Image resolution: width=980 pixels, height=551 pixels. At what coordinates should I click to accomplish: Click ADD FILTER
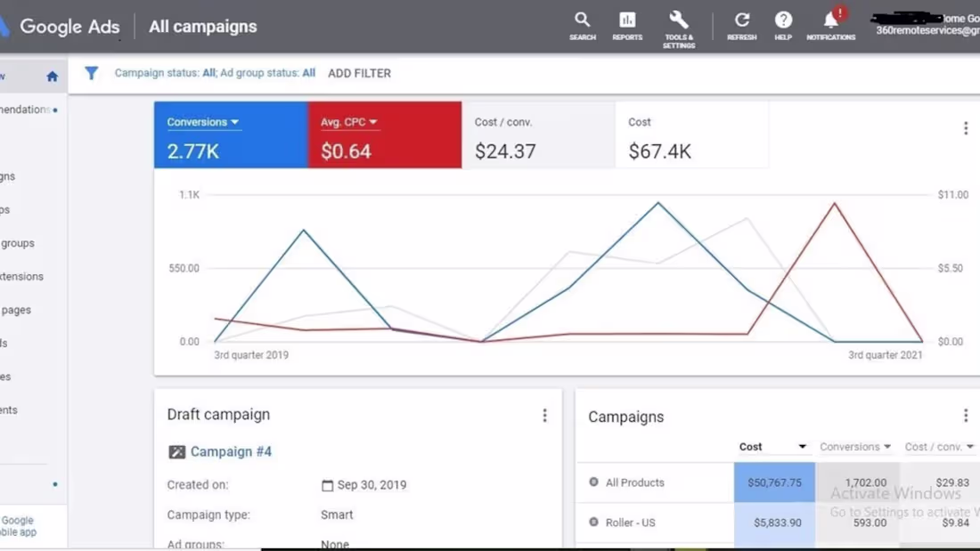[x=359, y=73]
